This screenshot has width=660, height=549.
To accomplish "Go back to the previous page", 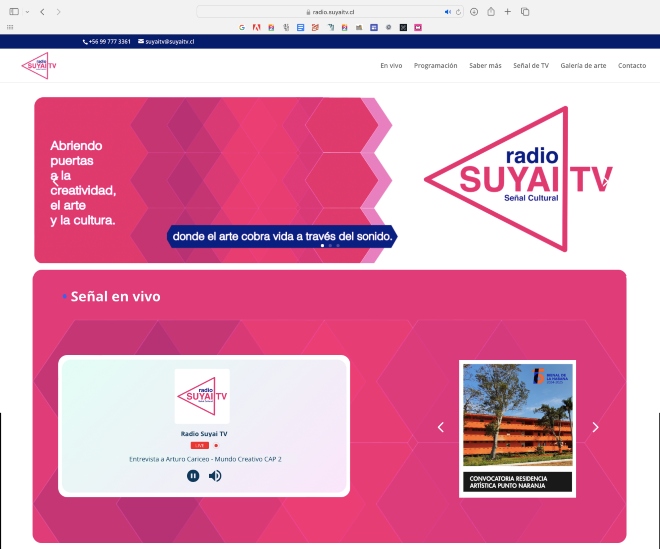I will pyautogui.click(x=42, y=12).
